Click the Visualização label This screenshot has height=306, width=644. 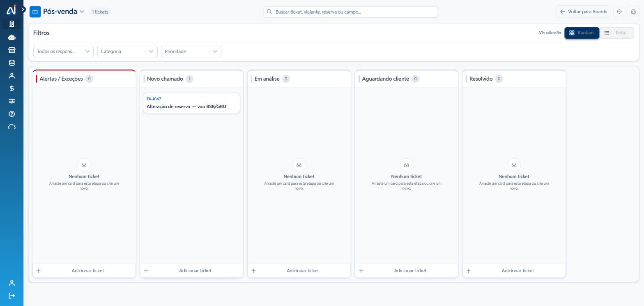click(x=550, y=33)
